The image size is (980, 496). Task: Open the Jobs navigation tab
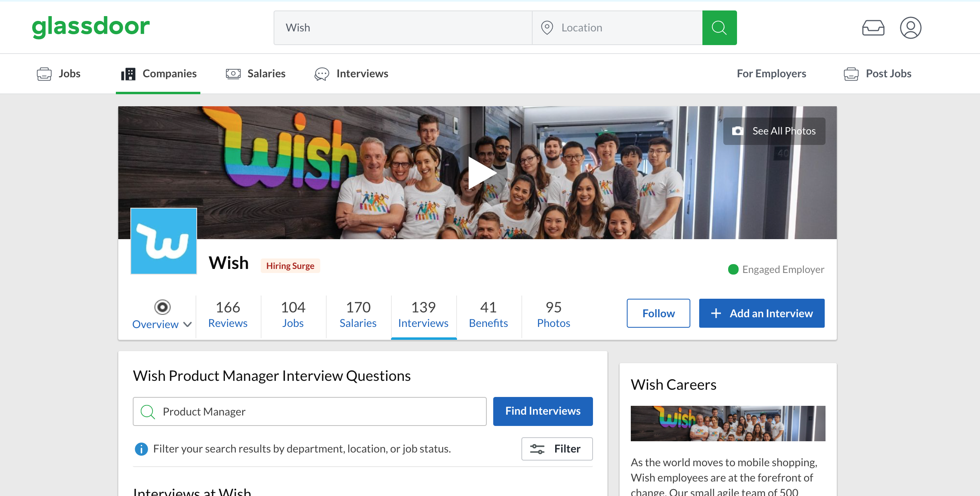click(59, 74)
